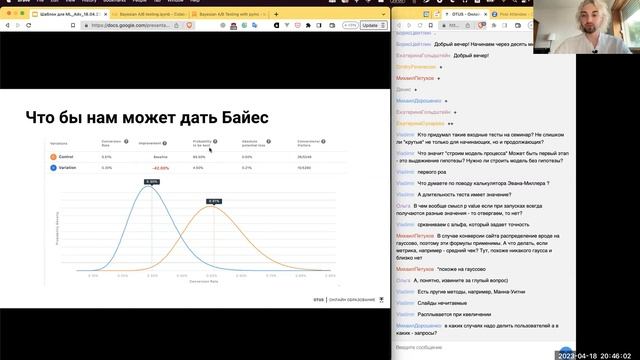This screenshot has height=360, width=640.
Task: Click the Control row label
Action: (x=66, y=157)
